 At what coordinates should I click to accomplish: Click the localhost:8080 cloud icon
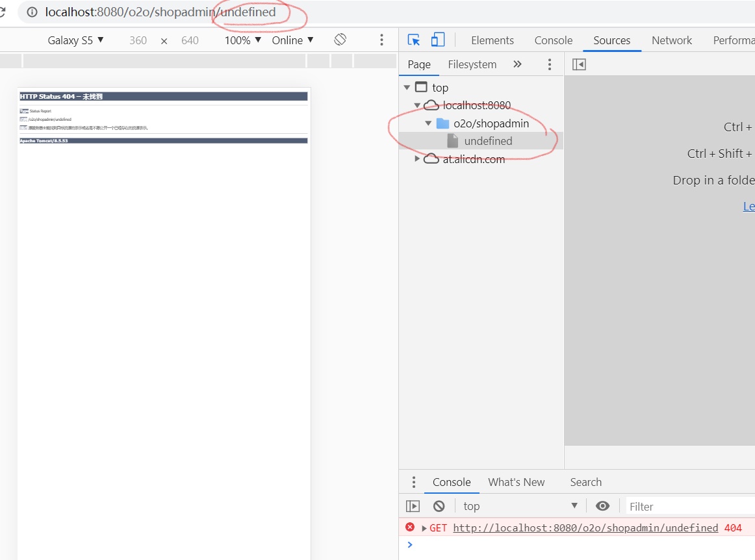click(431, 105)
